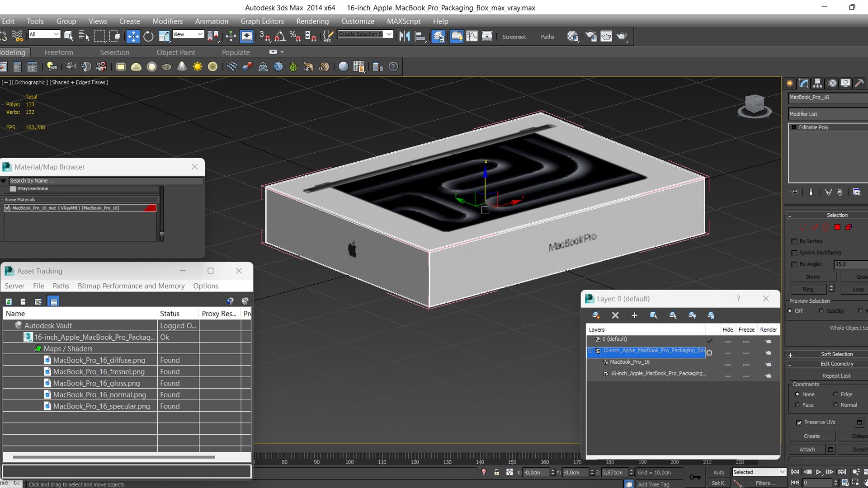The image size is (868, 488).
Task: Open the Rendering menu
Action: coord(312,21)
